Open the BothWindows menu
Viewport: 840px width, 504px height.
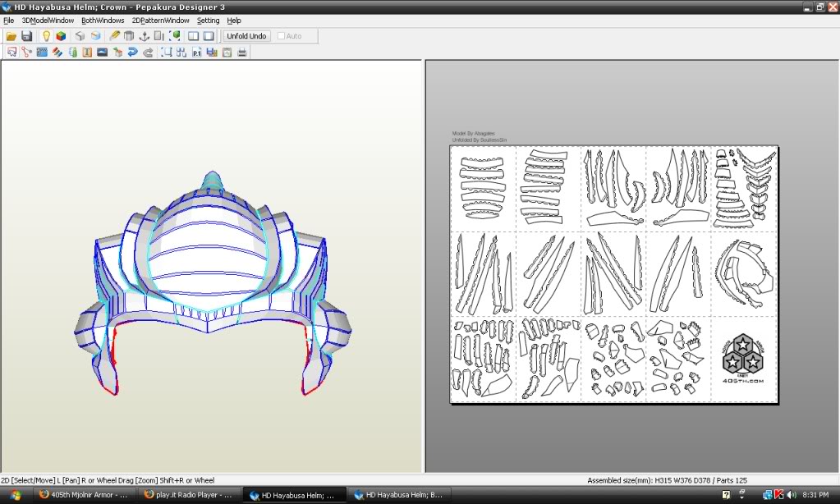(x=103, y=21)
